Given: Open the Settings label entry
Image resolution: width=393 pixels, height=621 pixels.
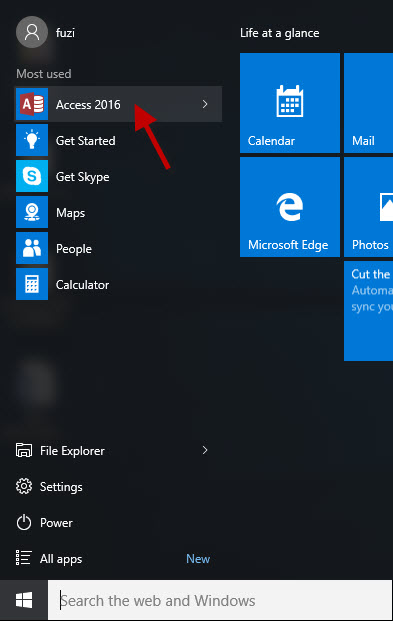Looking at the screenshot, I should pos(61,487).
